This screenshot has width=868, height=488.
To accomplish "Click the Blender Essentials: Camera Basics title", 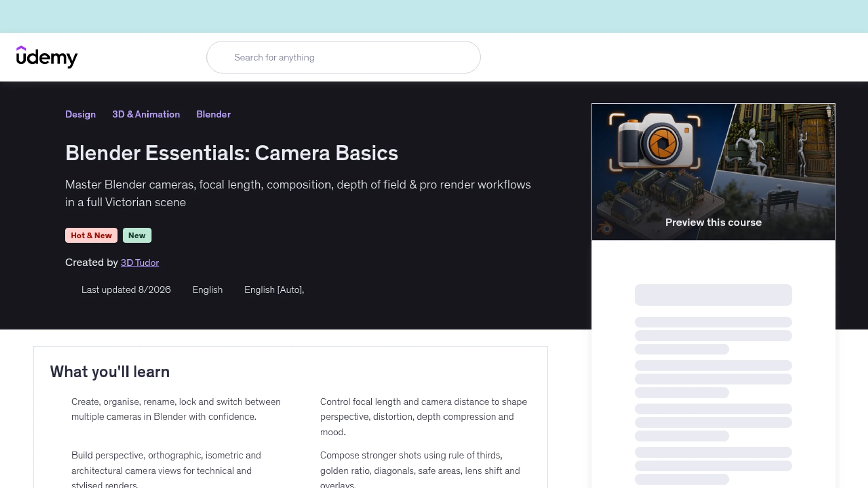I will click(x=232, y=153).
